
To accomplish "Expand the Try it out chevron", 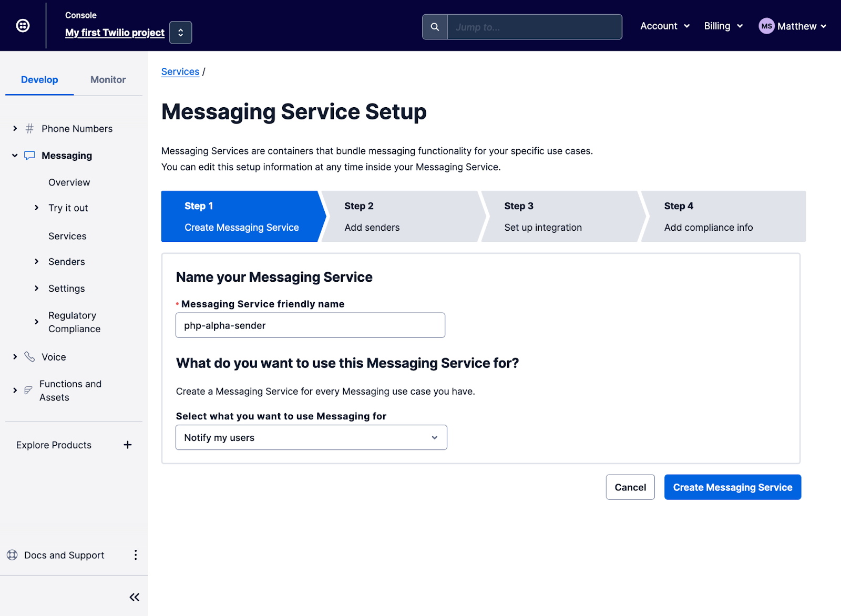I will tap(36, 208).
